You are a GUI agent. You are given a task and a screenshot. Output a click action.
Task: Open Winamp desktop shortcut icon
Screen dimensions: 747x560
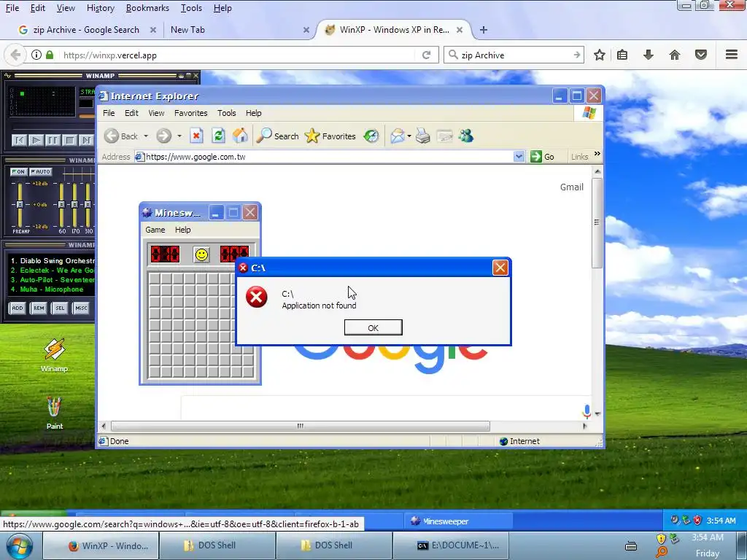(54, 355)
